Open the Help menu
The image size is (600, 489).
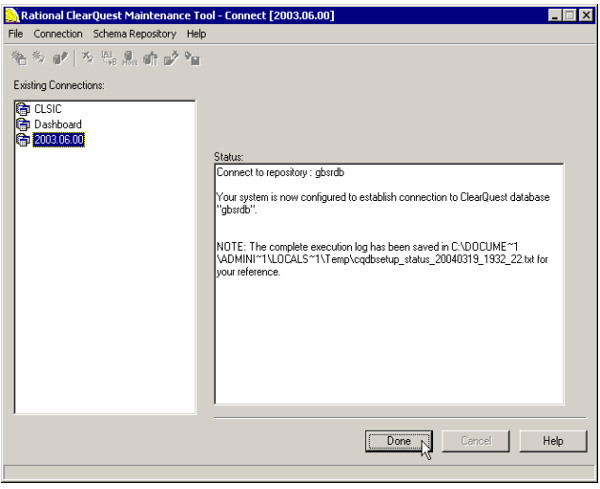[x=197, y=34]
